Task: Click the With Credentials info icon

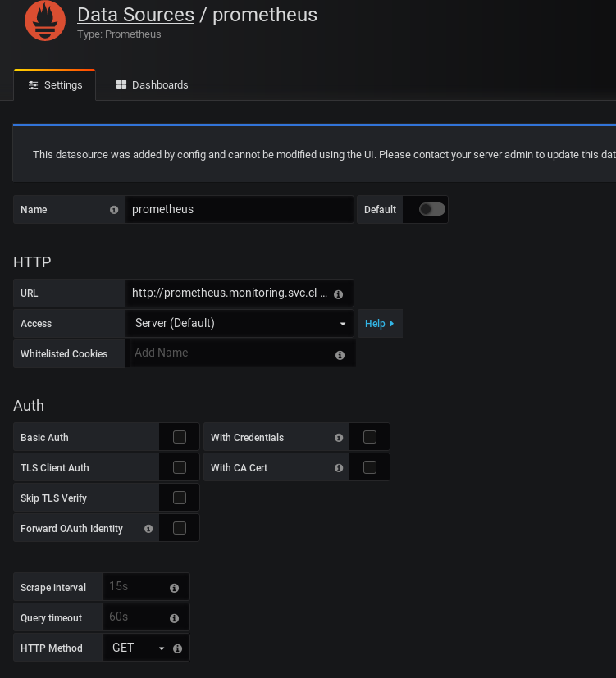Action: [339, 438]
